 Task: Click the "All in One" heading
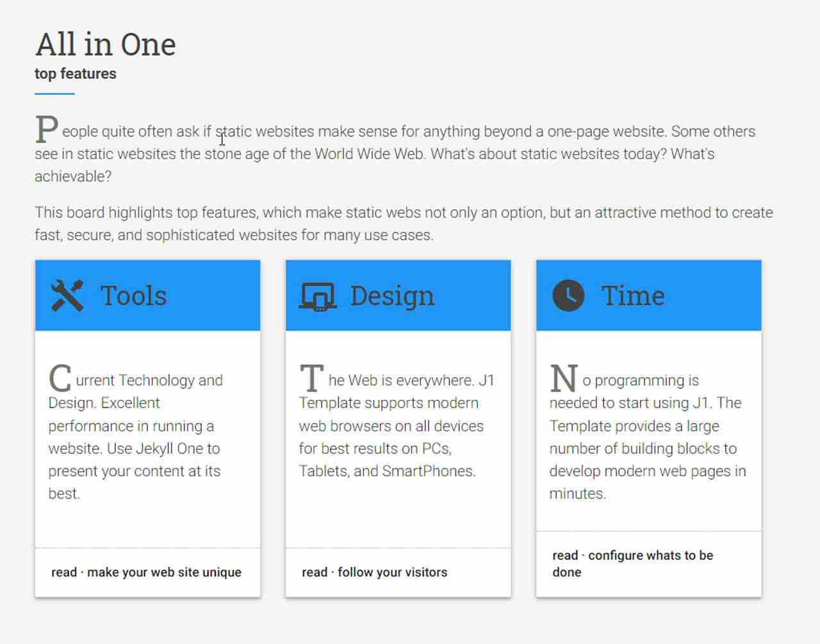tap(106, 45)
